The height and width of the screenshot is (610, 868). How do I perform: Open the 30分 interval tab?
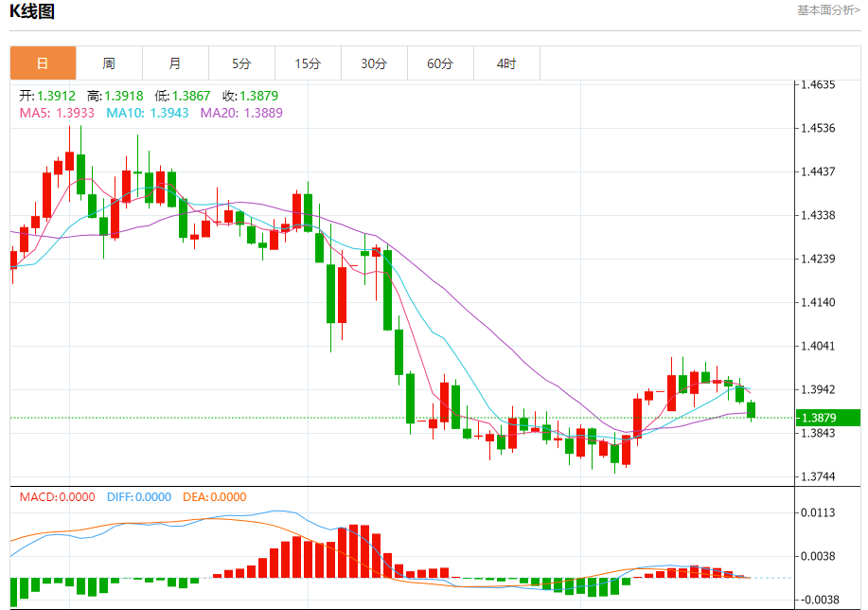click(x=374, y=63)
